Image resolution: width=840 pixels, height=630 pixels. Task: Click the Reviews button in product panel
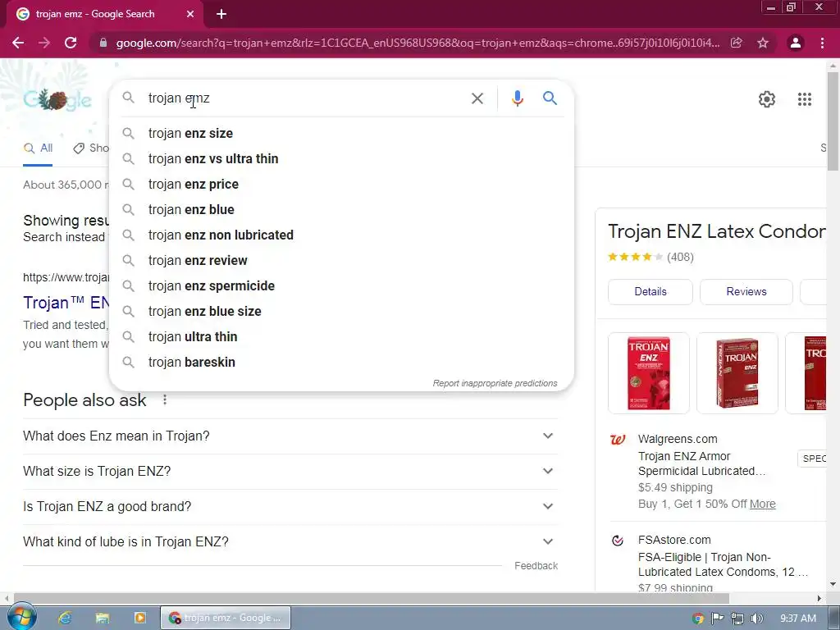pos(746,292)
